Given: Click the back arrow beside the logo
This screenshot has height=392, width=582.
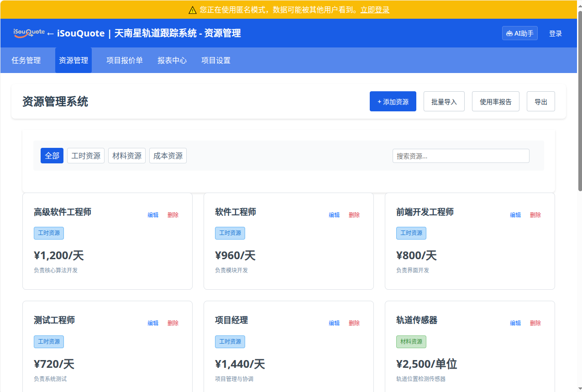Looking at the screenshot, I should [x=50, y=33].
